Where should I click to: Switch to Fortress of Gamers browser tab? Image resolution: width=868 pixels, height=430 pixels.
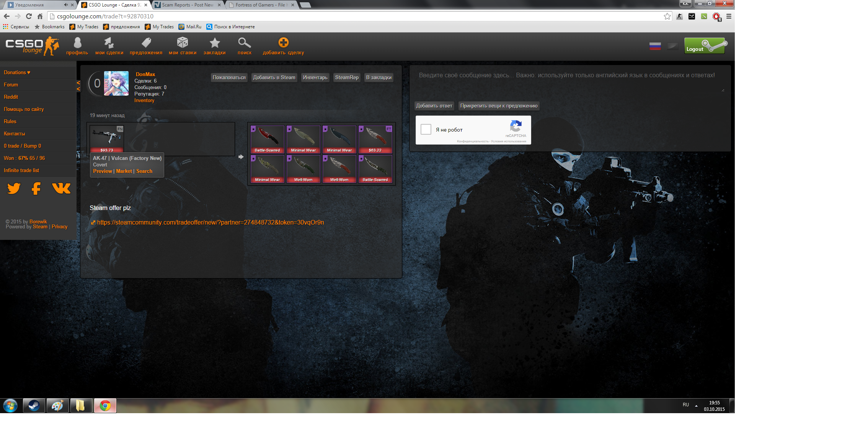coord(260,5)
